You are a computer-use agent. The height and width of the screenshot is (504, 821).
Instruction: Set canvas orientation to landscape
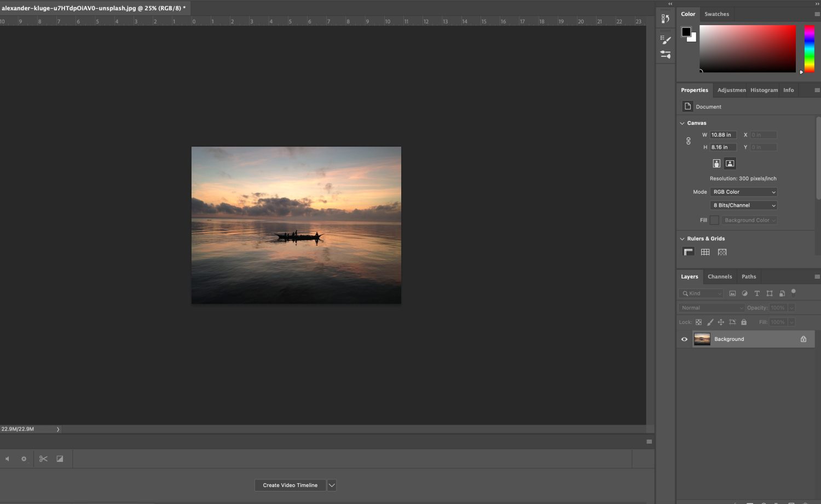(x=730, y=163)
